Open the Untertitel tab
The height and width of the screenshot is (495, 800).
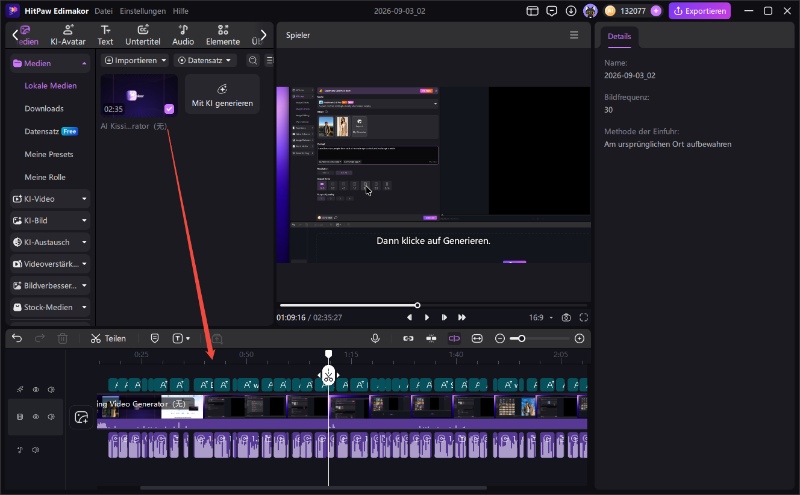tap(143, 35)
